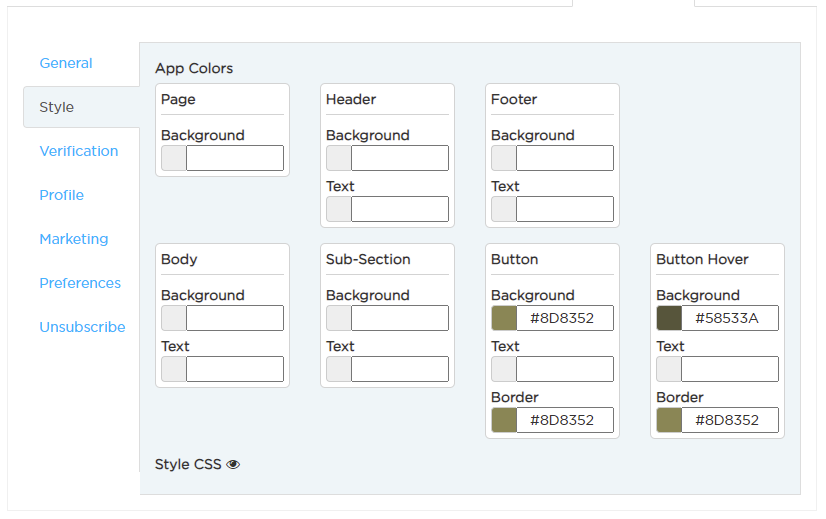Select the Preferences tab
Screen dimensions: 826x519
coord(80,283)
